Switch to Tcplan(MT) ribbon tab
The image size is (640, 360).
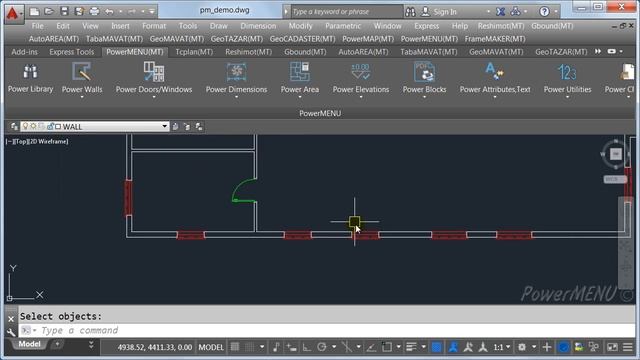194,52
